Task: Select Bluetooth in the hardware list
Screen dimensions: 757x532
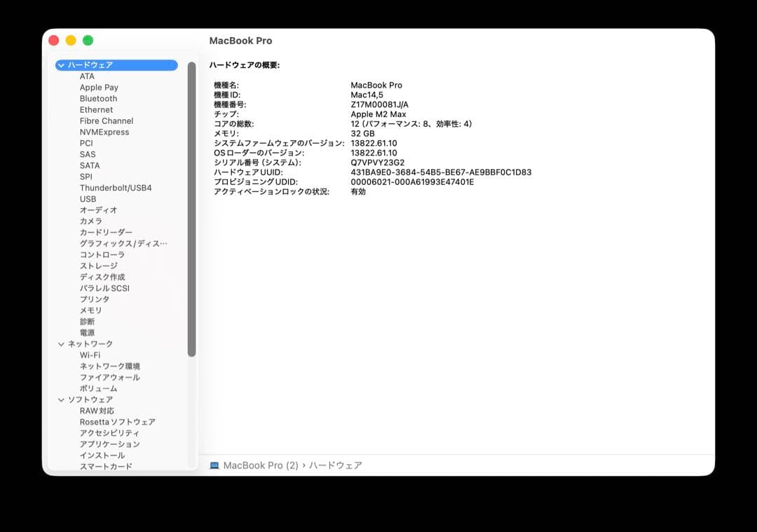Action: pyautogui.click(x=98, y=98)
